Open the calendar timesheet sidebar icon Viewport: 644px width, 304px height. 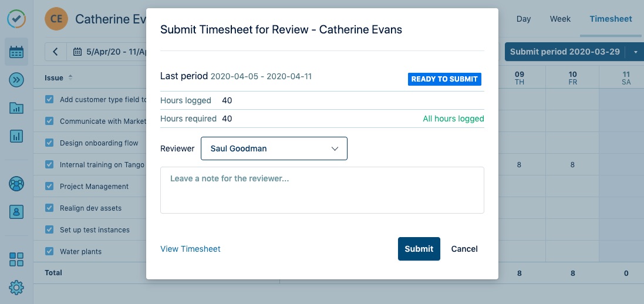pos(16,52)
